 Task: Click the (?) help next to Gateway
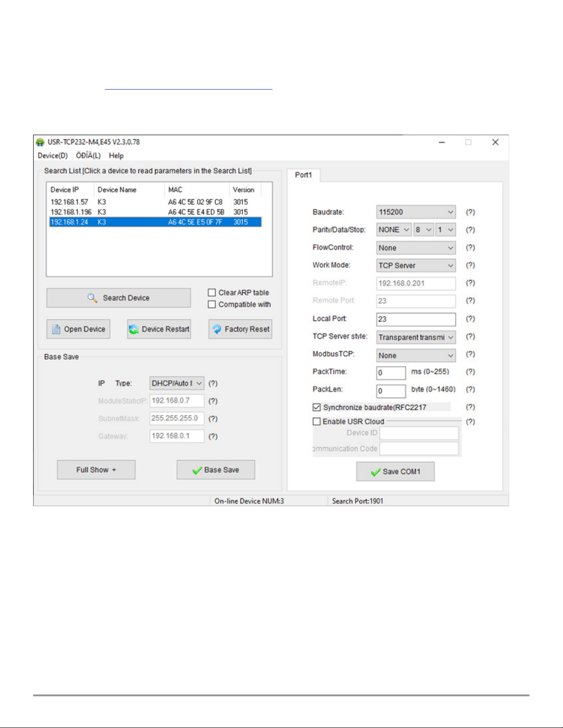pyautogui.click(x=213, y=436)
